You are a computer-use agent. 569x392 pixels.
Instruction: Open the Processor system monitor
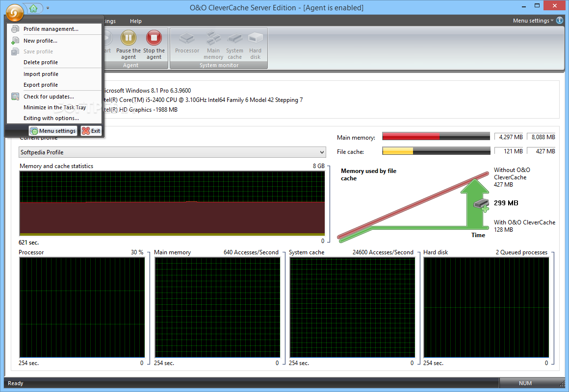pos(187,43)
